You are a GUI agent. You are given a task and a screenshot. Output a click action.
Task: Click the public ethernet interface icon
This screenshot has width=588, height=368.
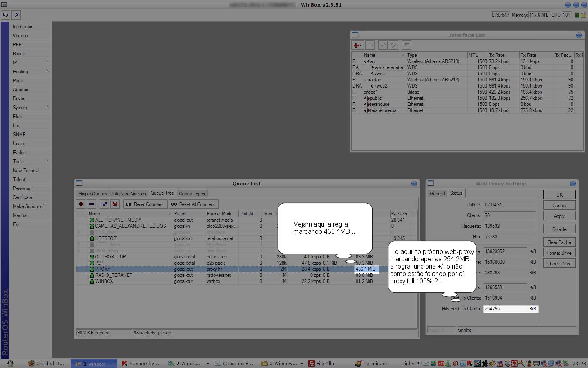(367, 98)
